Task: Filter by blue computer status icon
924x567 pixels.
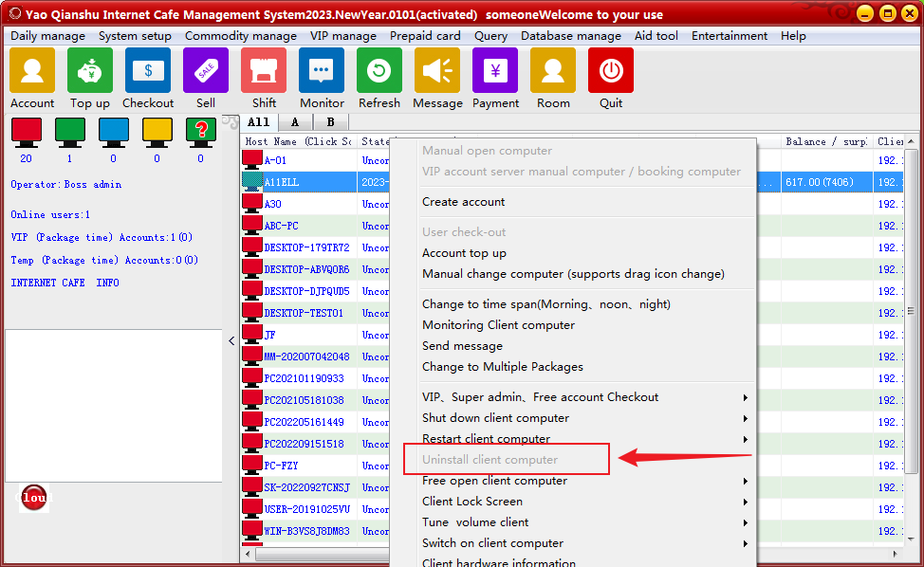Action: click(114, 133)
